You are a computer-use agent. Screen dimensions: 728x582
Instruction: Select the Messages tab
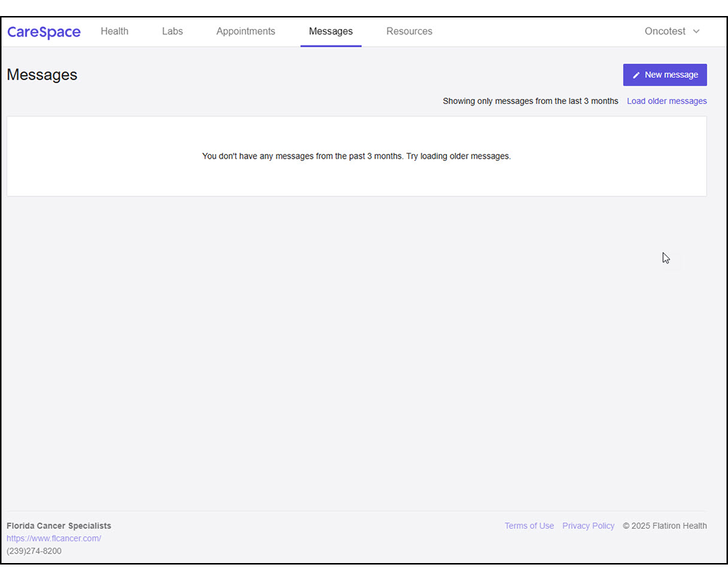(x=331, y=31)
